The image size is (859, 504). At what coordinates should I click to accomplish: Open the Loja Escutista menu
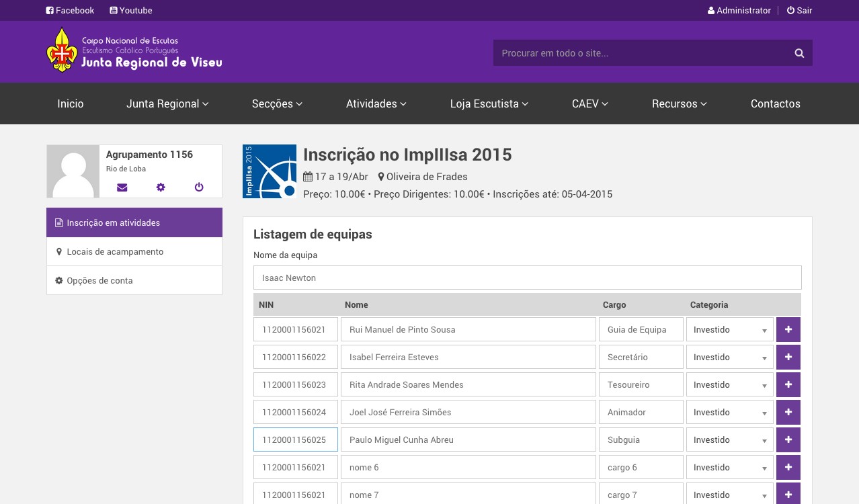pyautogui.click(x=489, y=103)
